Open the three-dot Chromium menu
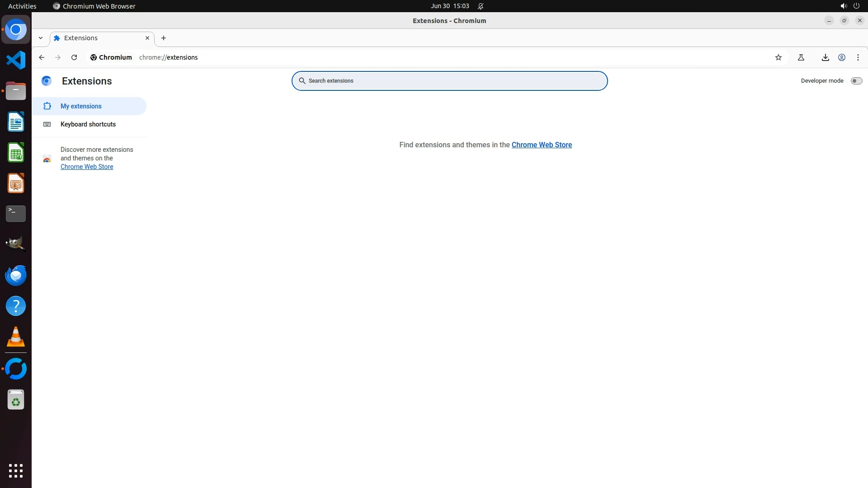Image resolution: width=868 pixels, height=488 pixels. click(858, 57)
